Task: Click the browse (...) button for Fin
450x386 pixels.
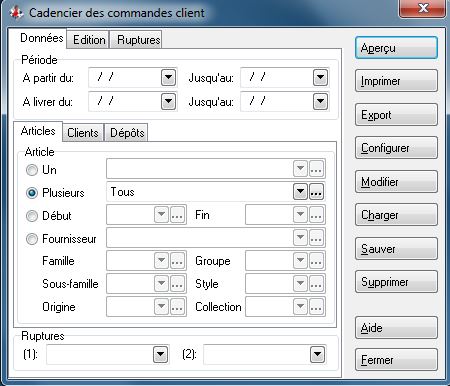Action: pyautogui.click(x=316, y=215)
